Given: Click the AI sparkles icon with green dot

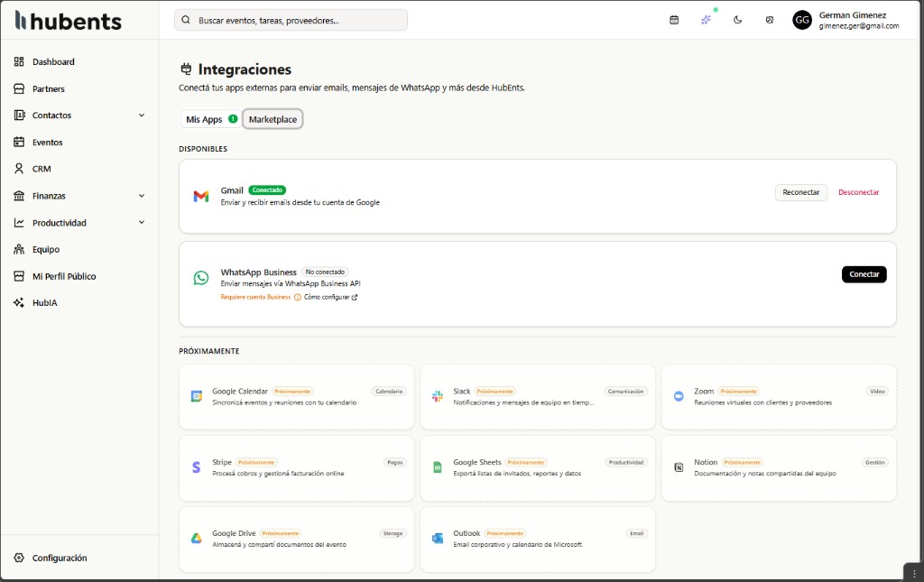Looking at the screenshot, I should tap(706, 19).
